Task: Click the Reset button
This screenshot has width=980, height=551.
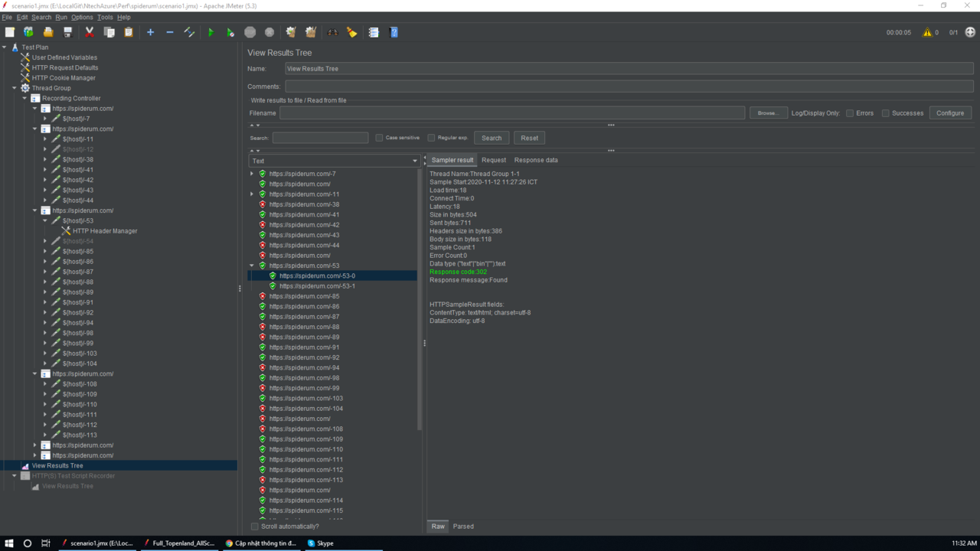Action: pos(530,138)
